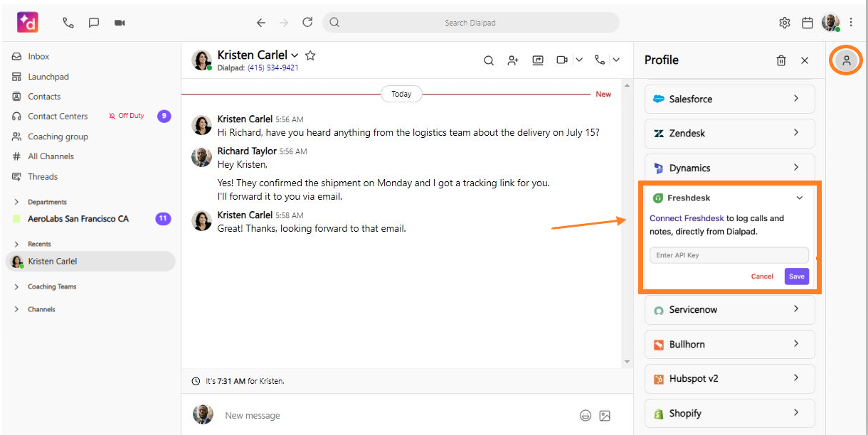Viewport: 868px width, 435px height.
Task: Open settings gear icon
Action: 785,23
